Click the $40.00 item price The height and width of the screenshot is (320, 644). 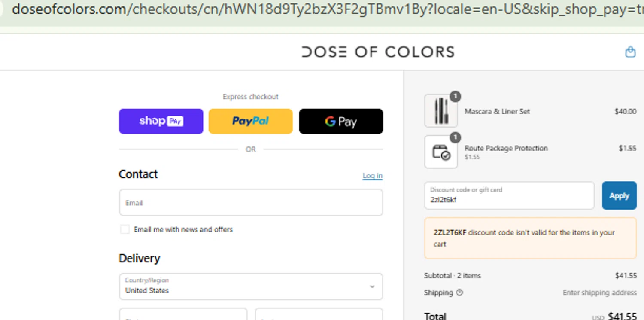click(626, 111)
